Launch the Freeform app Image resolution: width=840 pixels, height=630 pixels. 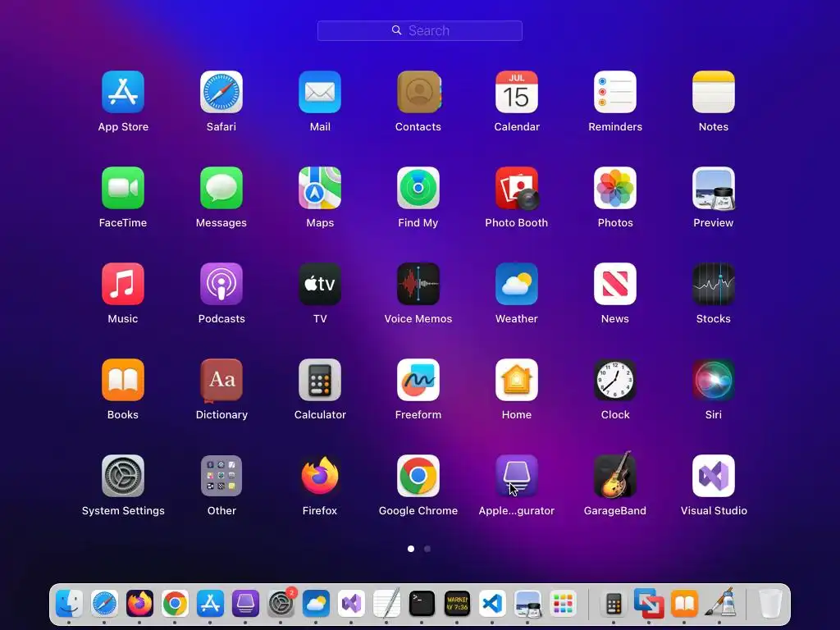(x=418, y=380)
